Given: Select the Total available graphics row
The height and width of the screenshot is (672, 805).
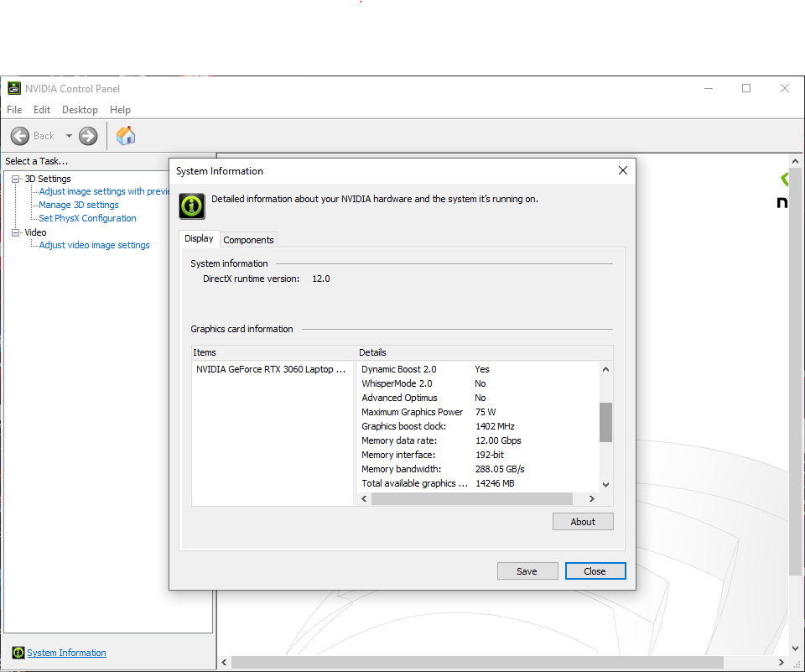Looking at the screenshot, I should [x=479, y=483].
